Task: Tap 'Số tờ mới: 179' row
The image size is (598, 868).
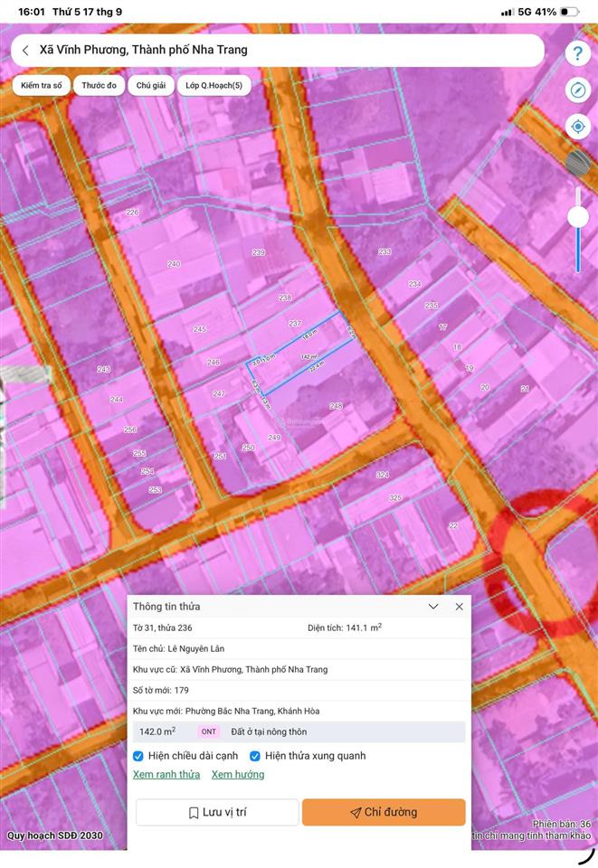Action: pyautogui.click(x=299, y=690)
